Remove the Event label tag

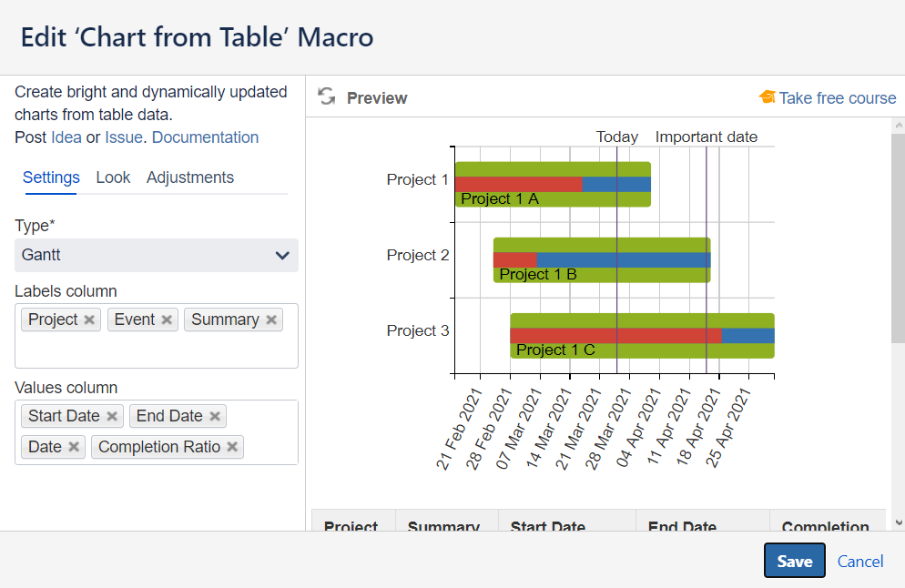click(167, 319)
